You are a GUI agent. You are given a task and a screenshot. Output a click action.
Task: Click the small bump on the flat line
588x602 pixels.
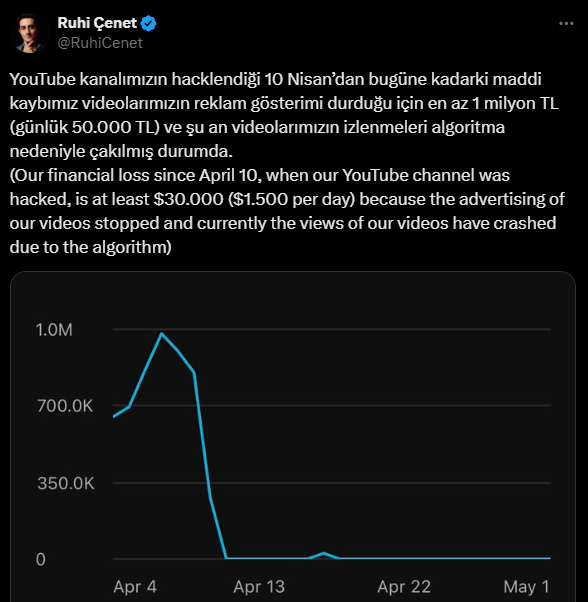click(324, 554)
